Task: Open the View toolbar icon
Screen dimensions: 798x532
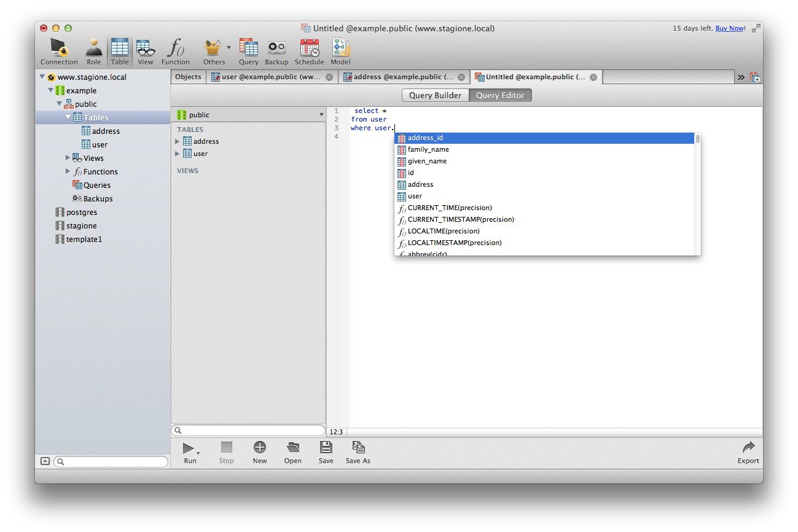Action: 146,52
